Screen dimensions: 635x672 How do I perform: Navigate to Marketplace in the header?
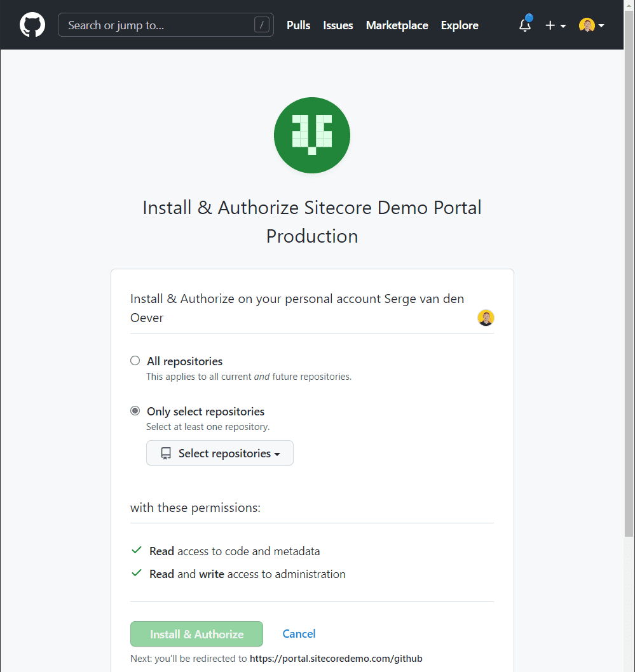tap(397, 25)
